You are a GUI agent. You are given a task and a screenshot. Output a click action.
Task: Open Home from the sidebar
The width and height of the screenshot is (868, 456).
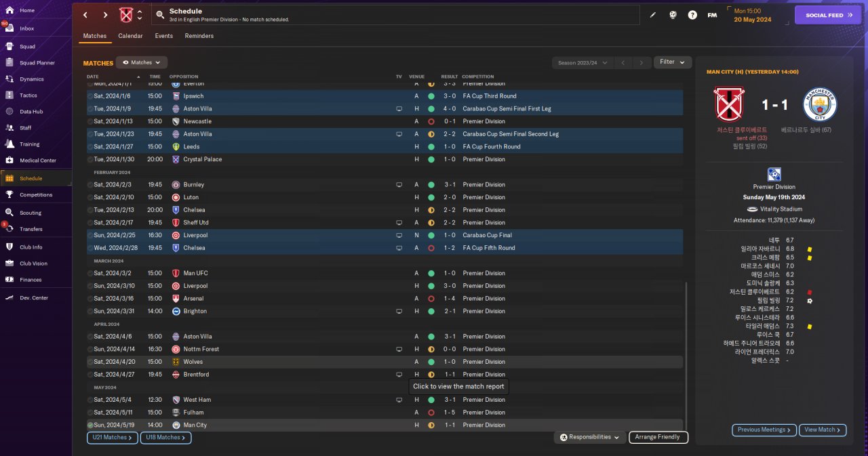pyautogui.click(x=27, y=11)
